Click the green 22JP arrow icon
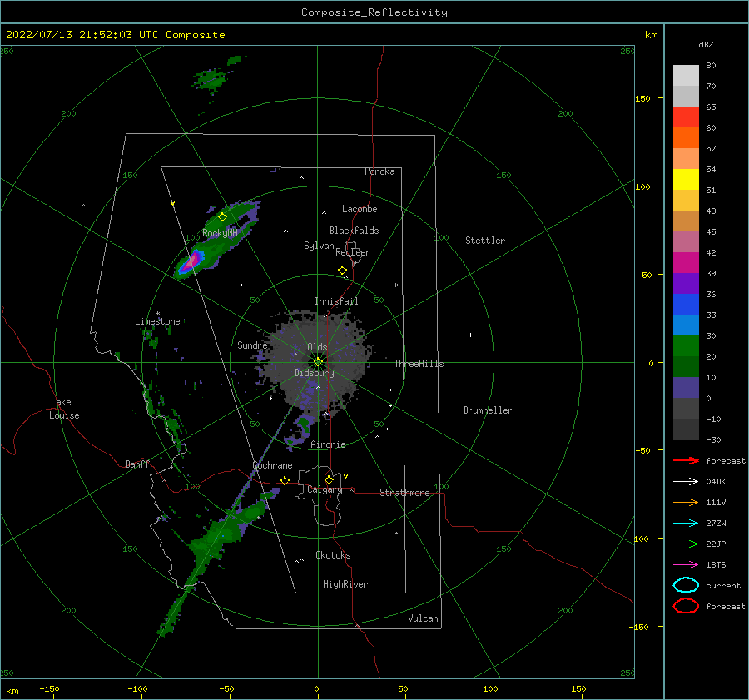Image resolution: width=749 pixels, height=700 pixels. coord(686,544)
